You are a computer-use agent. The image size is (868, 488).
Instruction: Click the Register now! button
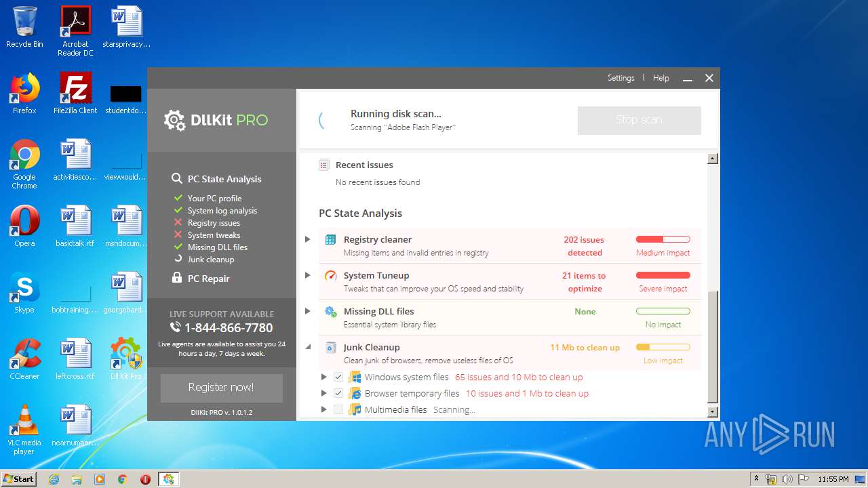click(x=221, y=388)
